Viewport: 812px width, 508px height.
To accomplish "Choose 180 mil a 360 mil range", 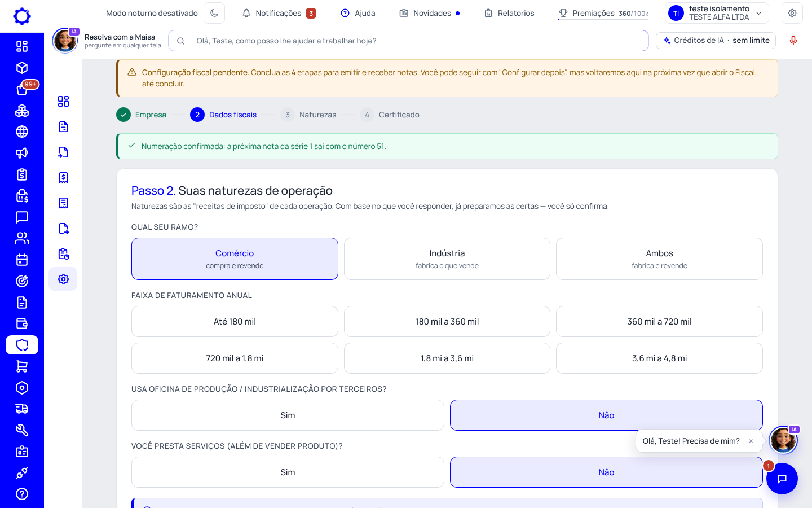I will click(x=447, y=321).
